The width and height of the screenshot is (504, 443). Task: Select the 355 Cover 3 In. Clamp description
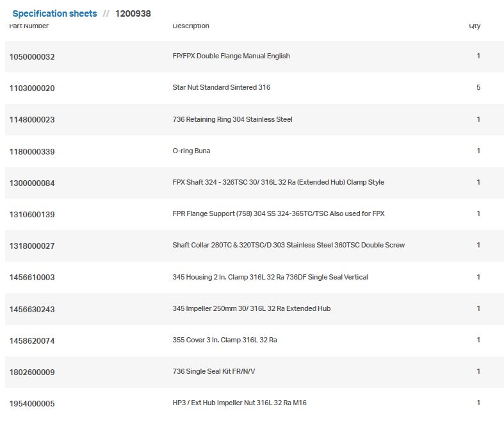(x=225, y=340)
